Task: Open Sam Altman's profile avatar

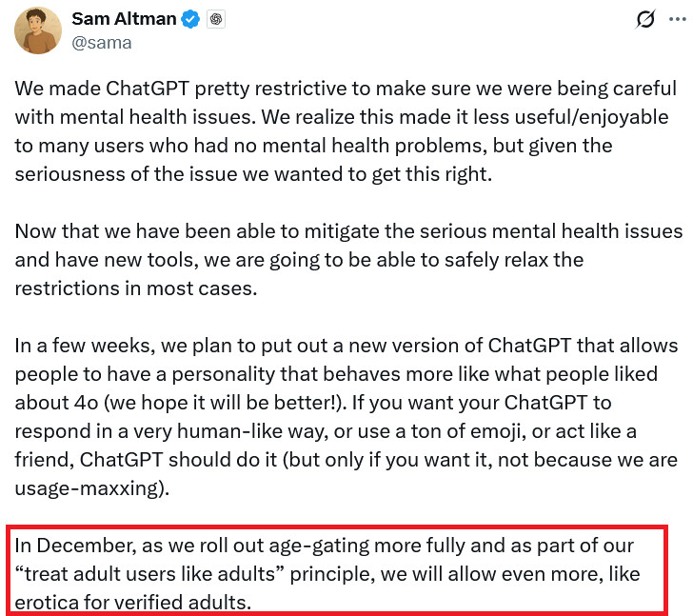Action: [38, 30]
